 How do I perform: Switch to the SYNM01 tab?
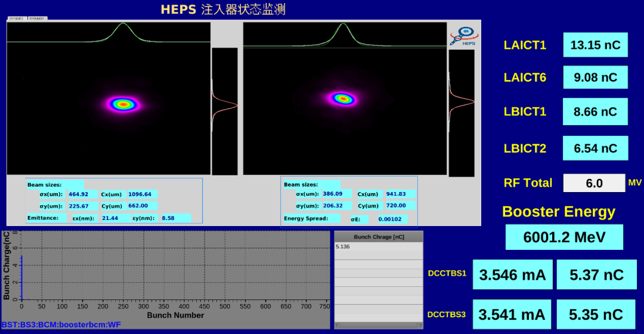click(16, 18)
